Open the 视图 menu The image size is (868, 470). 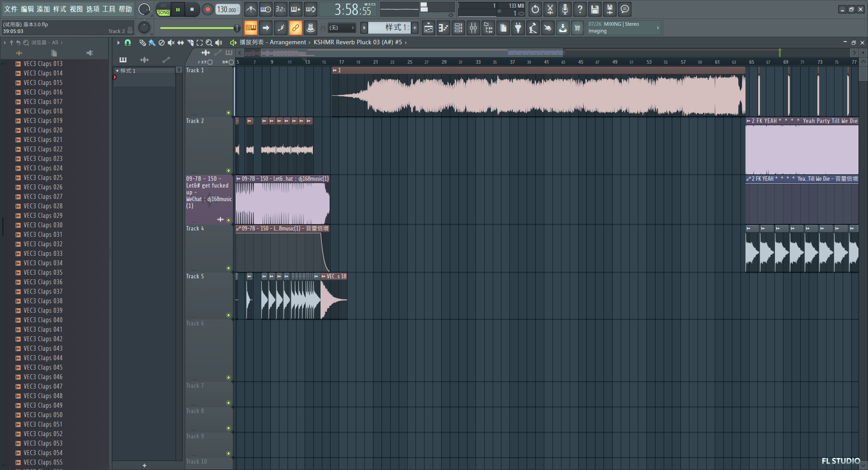coord(76,9)
